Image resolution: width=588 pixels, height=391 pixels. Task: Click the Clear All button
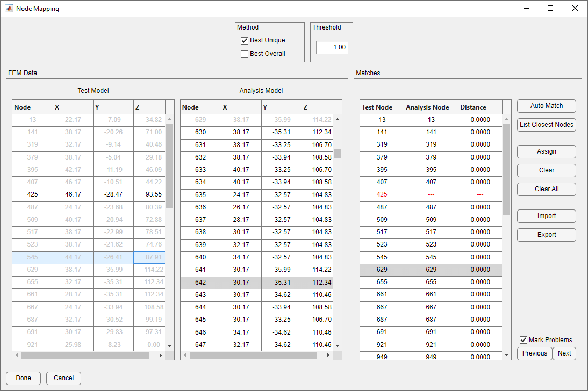[547, 189]
